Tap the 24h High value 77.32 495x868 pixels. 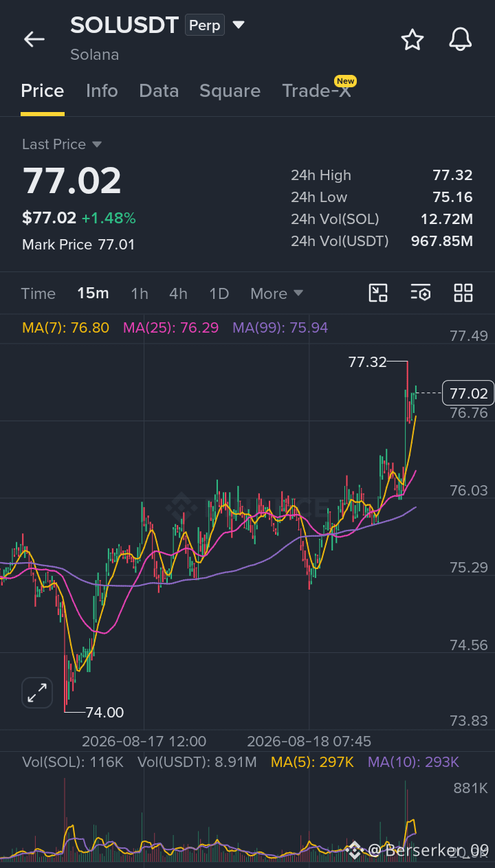pos(452,175)
